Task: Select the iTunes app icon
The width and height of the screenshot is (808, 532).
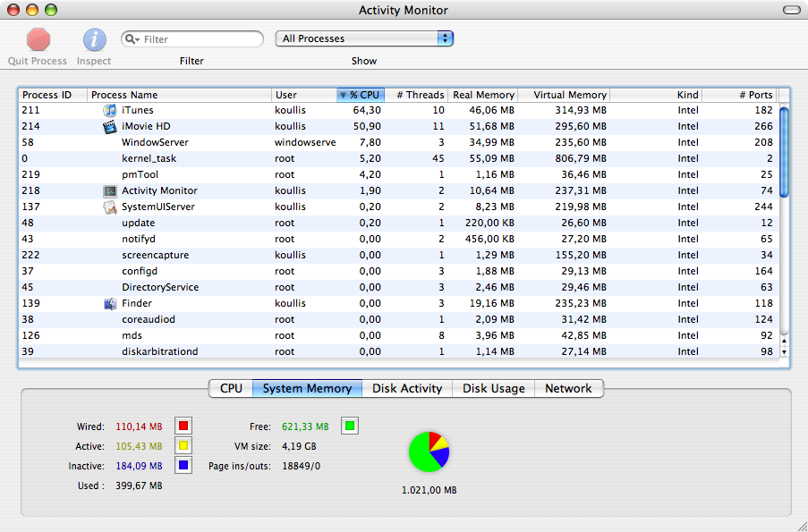Action: pos(110,110)
